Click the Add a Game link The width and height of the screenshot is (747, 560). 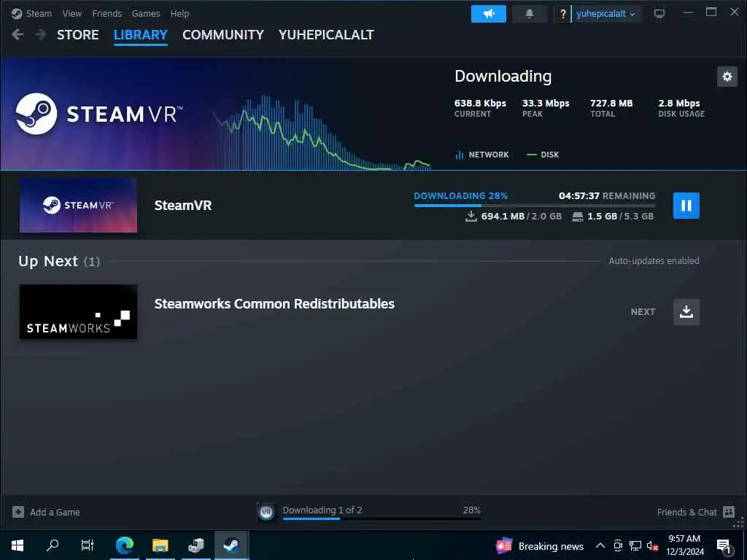point(55,513)
